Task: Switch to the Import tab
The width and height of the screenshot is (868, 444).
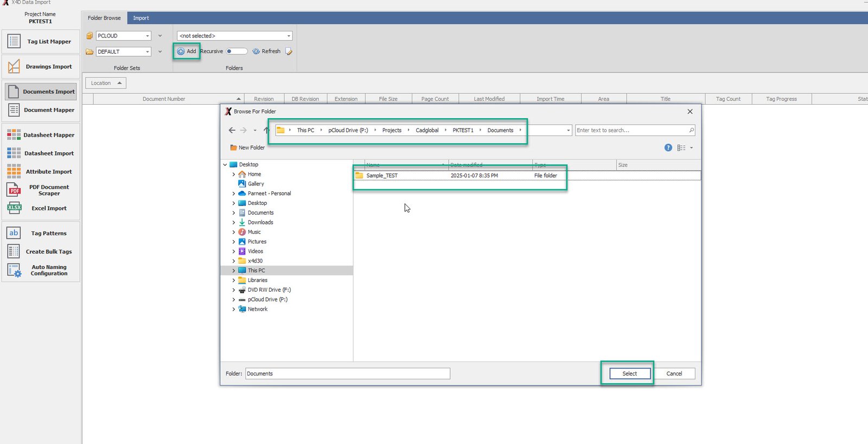Action: coord(141,18)
